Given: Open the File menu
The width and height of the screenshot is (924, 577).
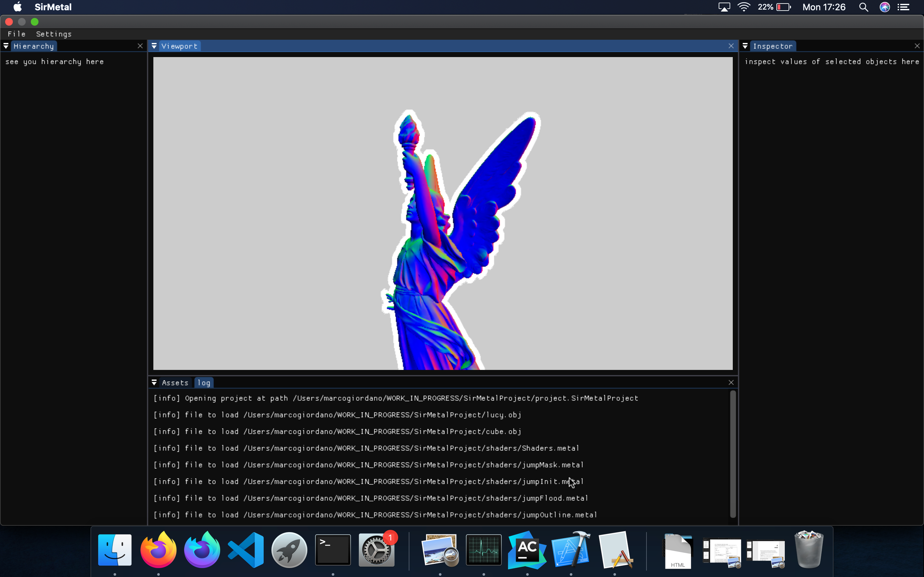Looking at the screenshot, I should click(x=16, y=34).
